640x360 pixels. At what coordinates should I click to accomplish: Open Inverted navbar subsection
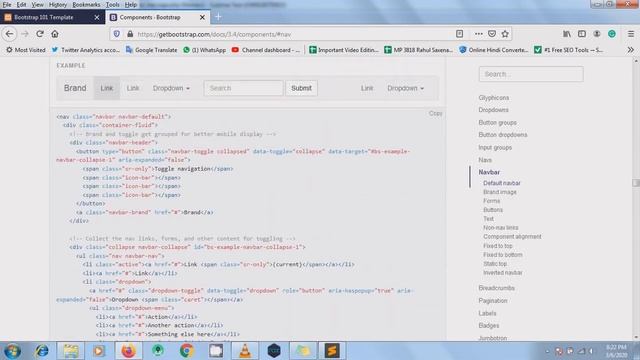pos(502,273)
